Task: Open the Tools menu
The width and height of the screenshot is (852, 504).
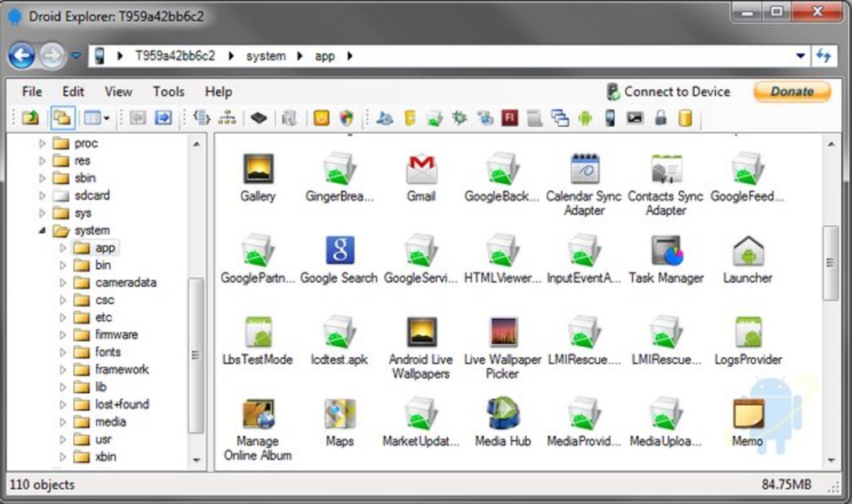Action: (x=168, y=92)
